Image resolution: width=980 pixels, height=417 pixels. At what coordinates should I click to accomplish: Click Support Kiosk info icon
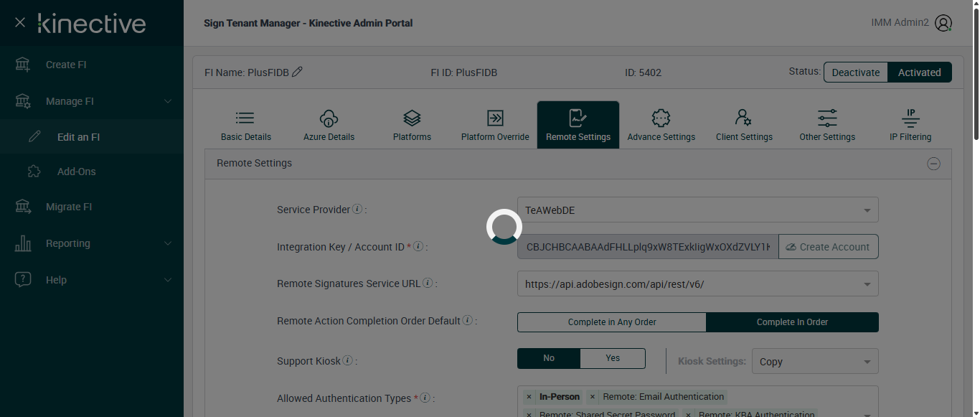347,360
